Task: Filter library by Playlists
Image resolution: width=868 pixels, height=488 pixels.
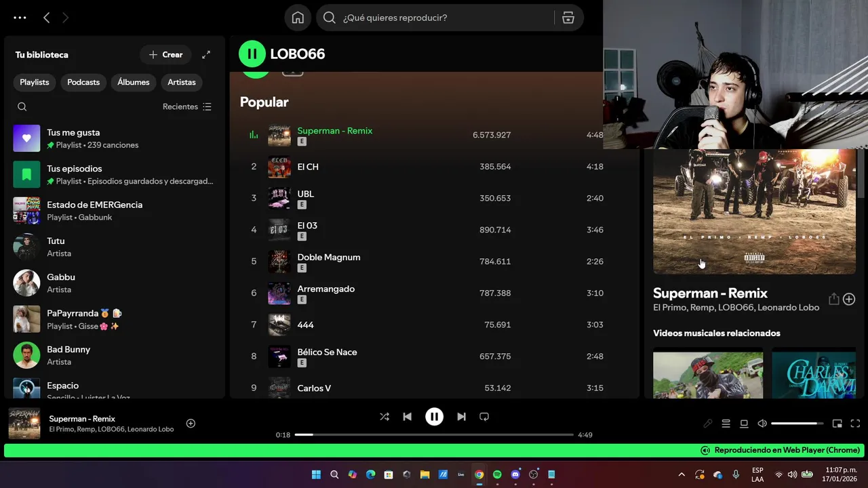Action: [x=35, y=82]
